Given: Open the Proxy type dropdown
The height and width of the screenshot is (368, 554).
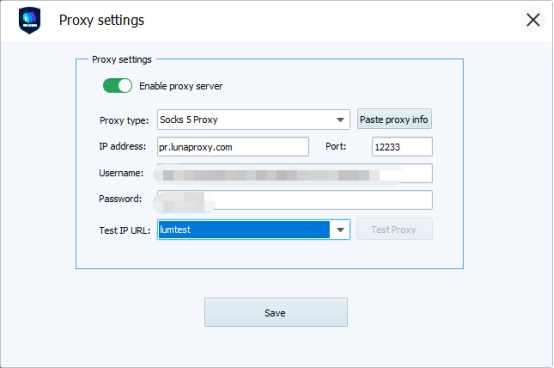Looking at the screenshot, I should [253, 120].
